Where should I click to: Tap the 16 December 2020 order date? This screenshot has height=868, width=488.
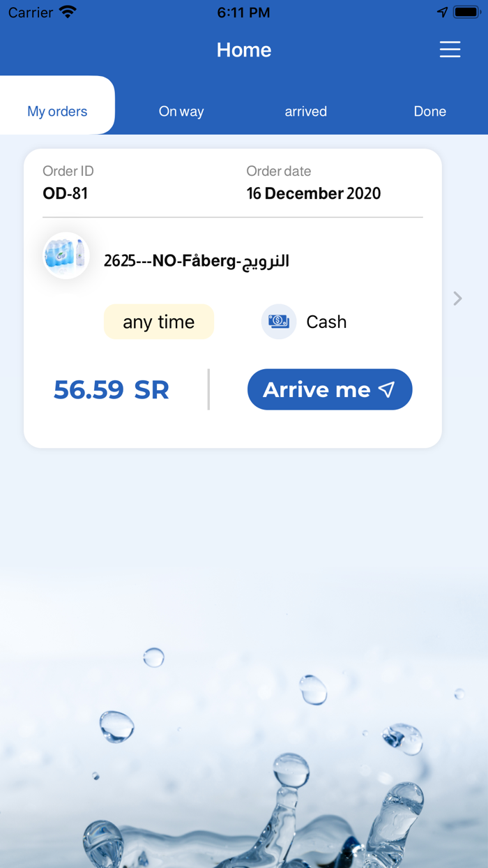pos(314,193)
